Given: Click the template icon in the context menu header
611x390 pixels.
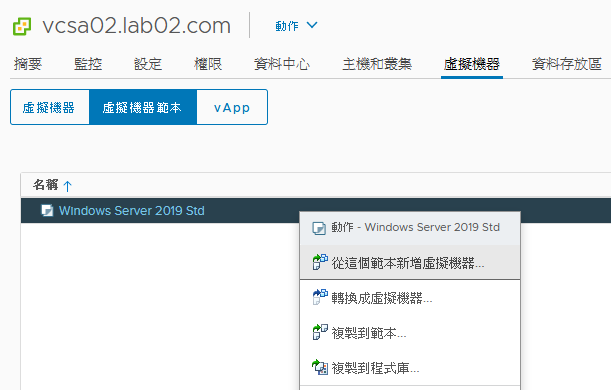Looking at the screenshot, I should [319, 228].
